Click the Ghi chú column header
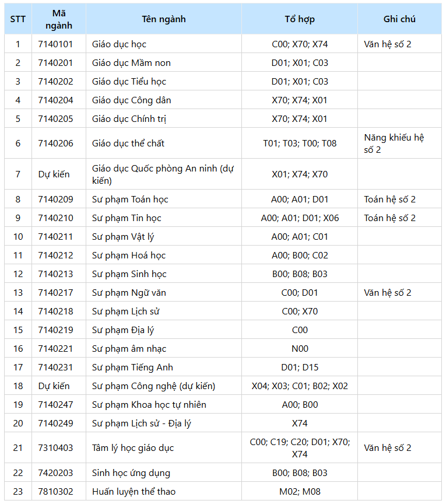The width and height of the screenshot is (446, 504). click(x=399, y=19)
